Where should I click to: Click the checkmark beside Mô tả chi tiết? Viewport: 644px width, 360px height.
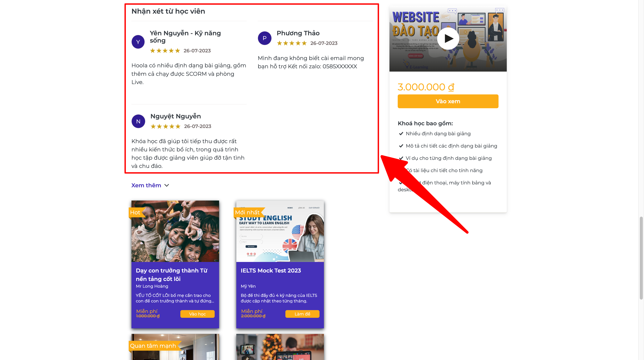(401, 146)
